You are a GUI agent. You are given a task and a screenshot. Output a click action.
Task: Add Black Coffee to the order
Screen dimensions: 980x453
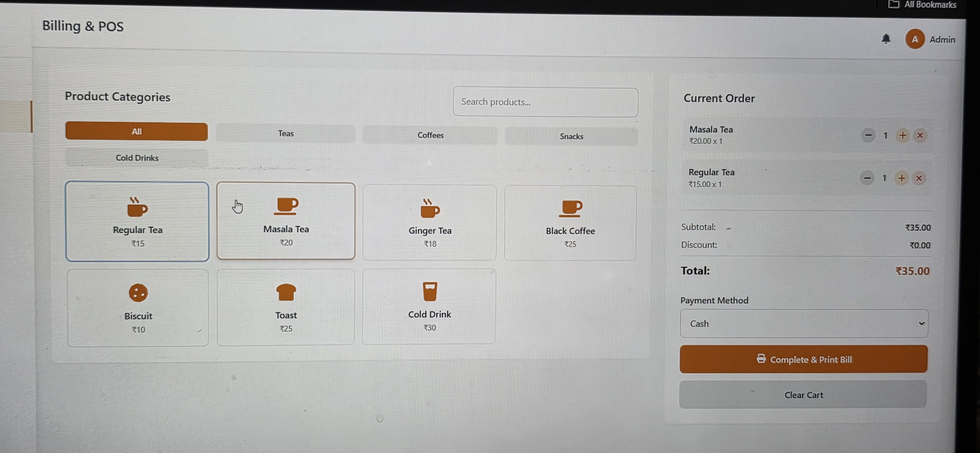pyautogui.click(x=570, y=223)
